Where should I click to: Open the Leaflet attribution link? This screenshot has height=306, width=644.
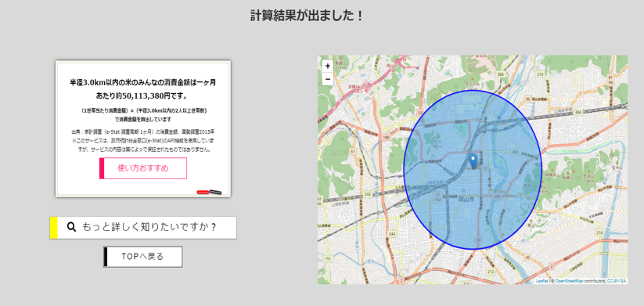pyautogui.click(x=541, y=281)
